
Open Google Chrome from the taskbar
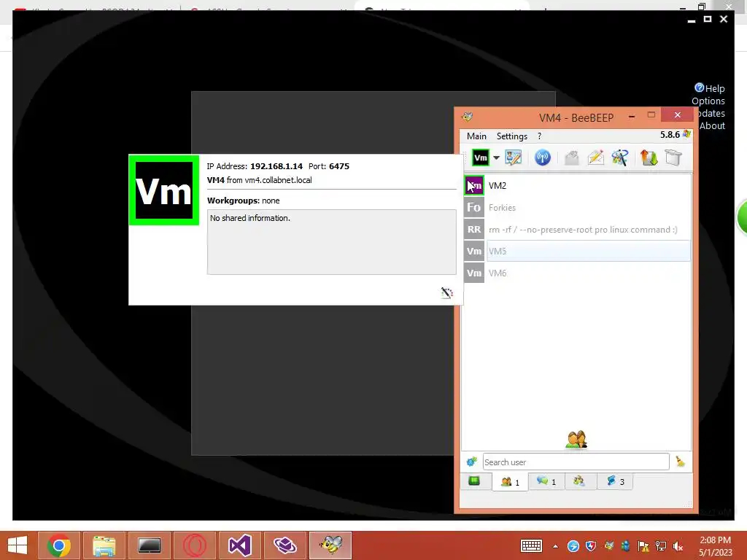tap(59, 545)
